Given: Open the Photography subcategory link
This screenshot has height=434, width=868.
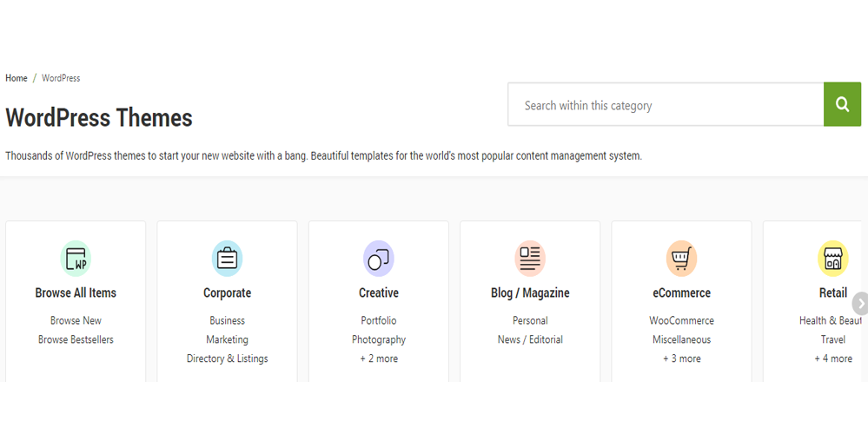Looking at the screenshot, I should [x=379, y=339].
